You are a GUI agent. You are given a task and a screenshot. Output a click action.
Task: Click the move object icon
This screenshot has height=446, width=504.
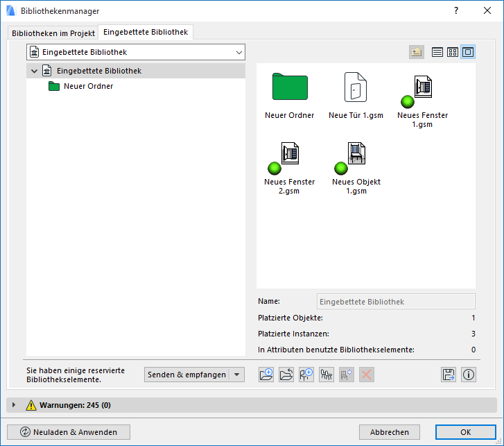[347, 375]
